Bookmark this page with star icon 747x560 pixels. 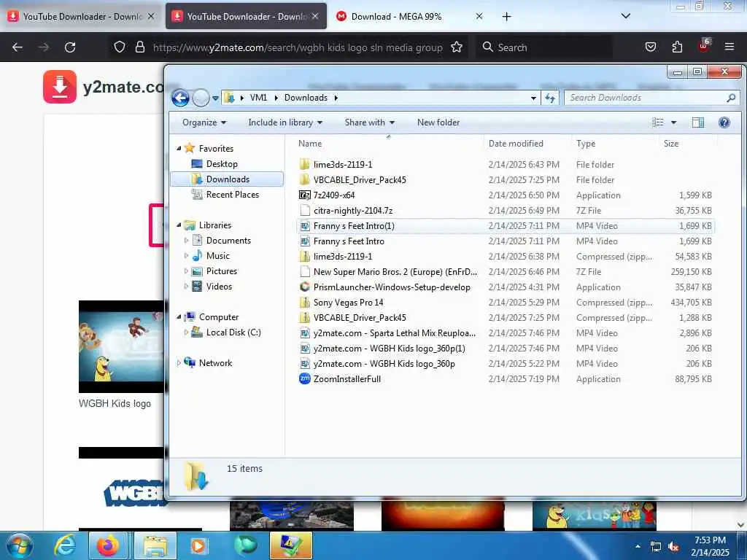(x=457, y=47)
